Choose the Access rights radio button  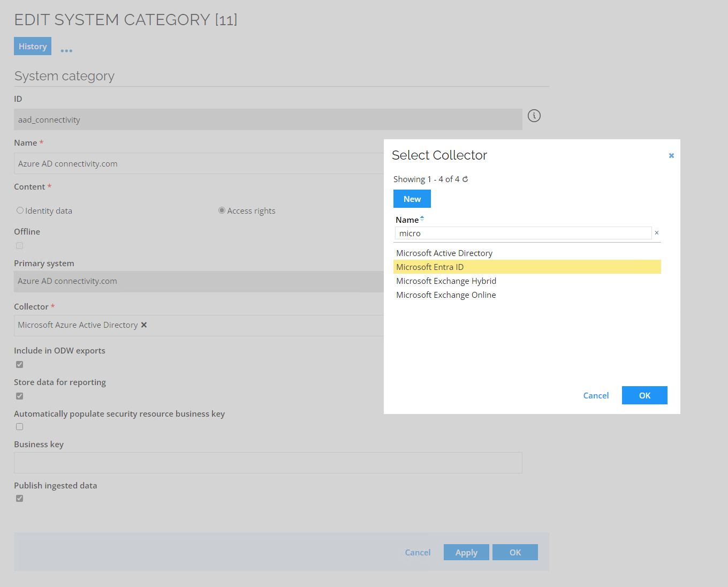(222, 210)
